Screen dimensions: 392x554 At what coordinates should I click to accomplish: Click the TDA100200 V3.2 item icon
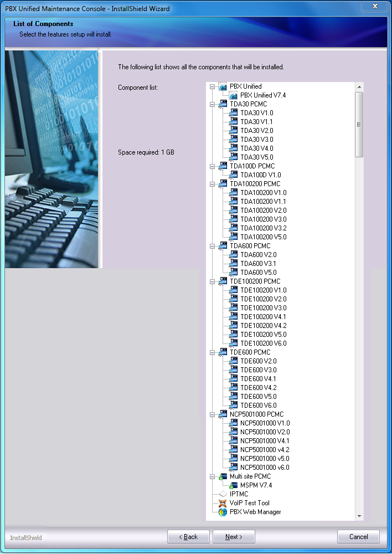pos(233,228)
